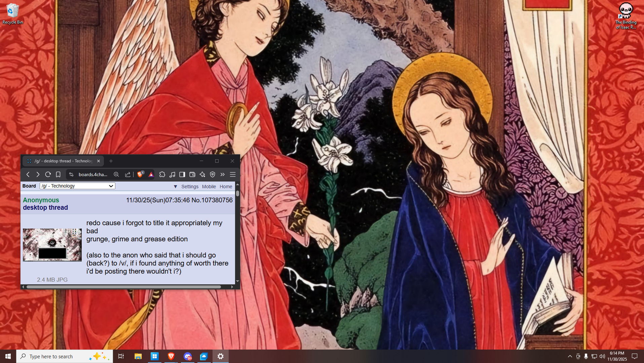Open Brave Shields lion icon

click(x=140, y=174)
